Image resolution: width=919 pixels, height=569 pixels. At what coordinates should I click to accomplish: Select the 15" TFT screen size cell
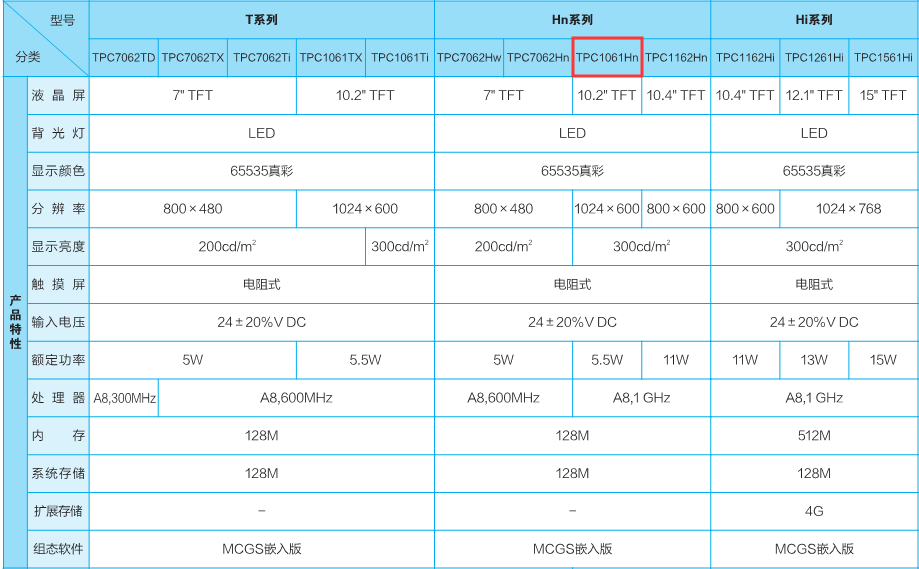click(883, 95)
